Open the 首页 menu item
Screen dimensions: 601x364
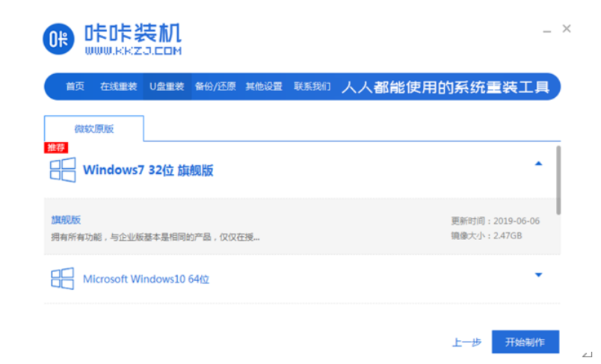[75, 87]
